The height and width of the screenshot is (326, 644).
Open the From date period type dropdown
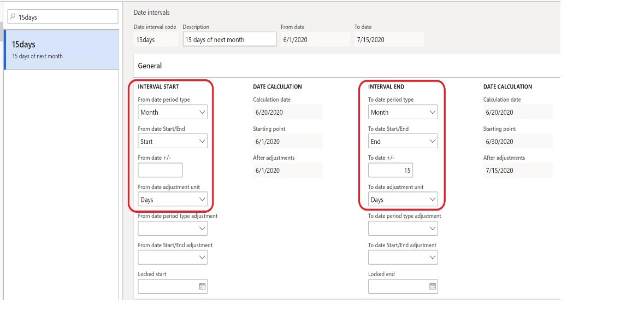[203, 112]
